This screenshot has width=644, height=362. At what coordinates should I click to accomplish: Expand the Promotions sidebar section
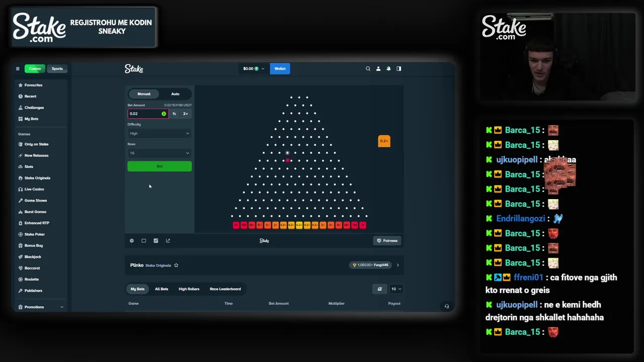point(41,307)
